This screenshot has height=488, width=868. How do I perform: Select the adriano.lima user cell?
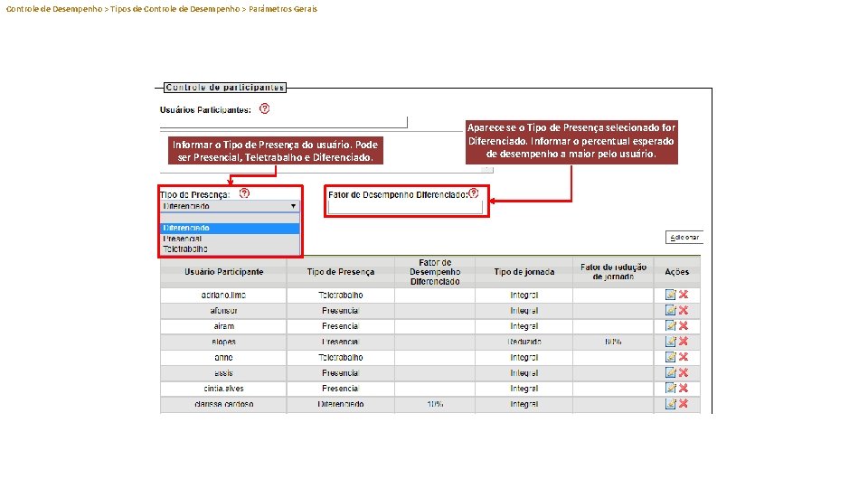[223, 295]
